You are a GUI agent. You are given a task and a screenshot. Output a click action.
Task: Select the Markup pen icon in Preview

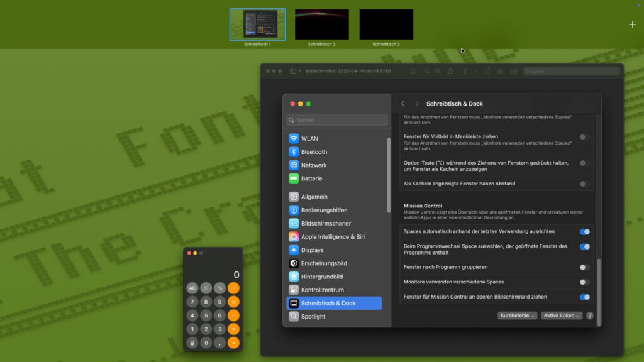(x=465, y=70)
